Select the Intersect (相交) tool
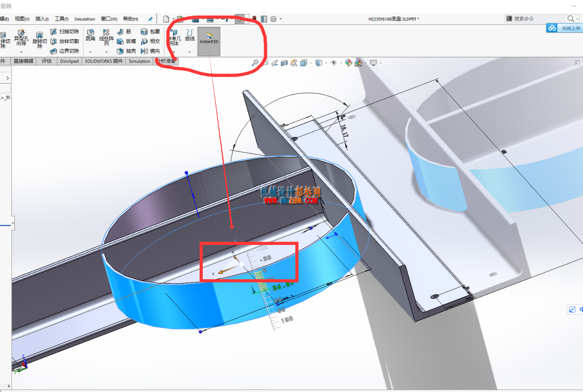This screenshot has width=583, height=392. (x=150, y=41)
